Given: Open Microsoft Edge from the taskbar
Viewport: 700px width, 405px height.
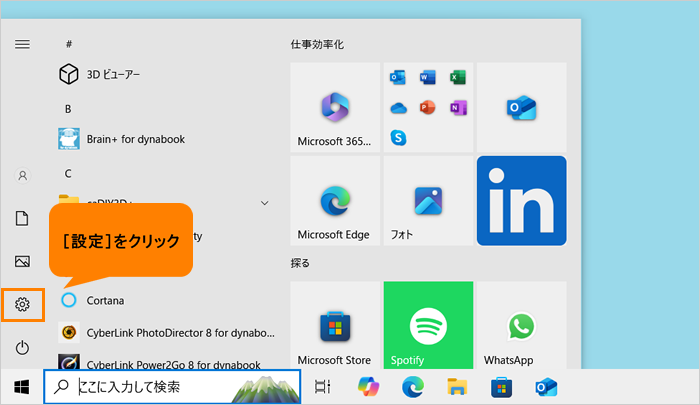Looking at the screenshot, I should [x=412, y=387].
